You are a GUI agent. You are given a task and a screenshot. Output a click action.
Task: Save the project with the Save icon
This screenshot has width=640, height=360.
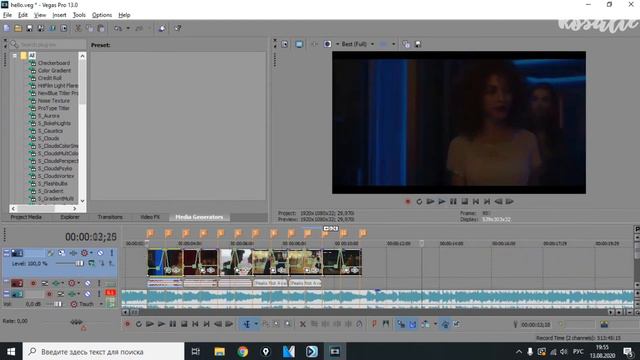point(29,28)
